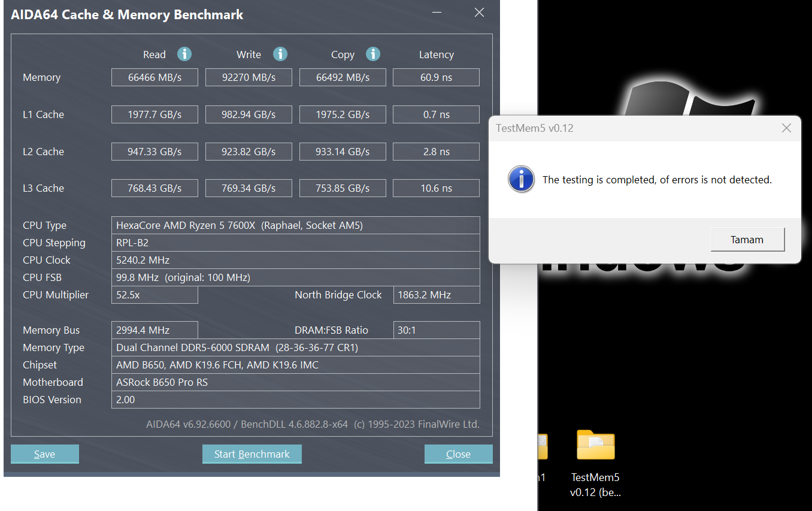Click the CPU Clock value 5240.2 MHz
812x511 pixels.
point(296,260)
